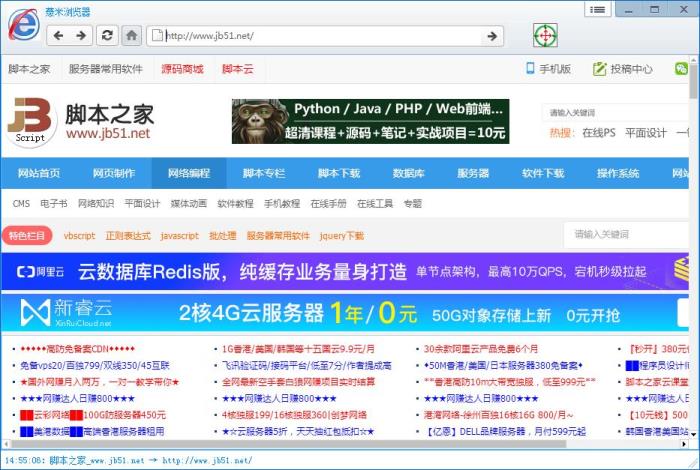Click the red-green crosshair target icon
The height and width of the screenshot is (470, 700).
pos(545,35)
